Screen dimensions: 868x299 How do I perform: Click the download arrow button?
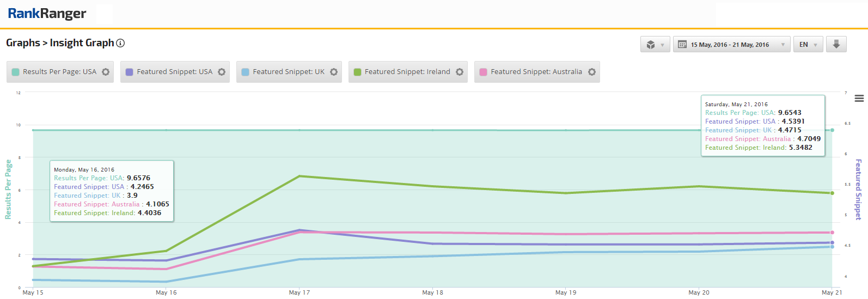tap(836, 44)
